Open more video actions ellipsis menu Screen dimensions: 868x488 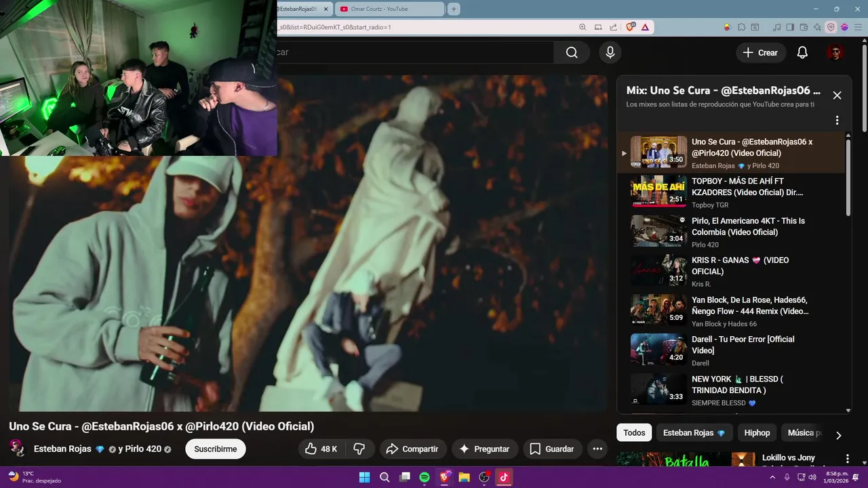point(597,449)
